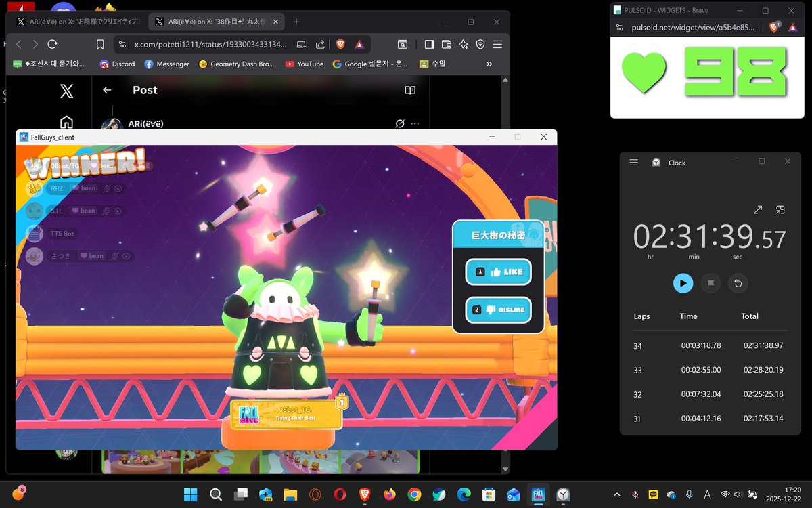Click the stopwatch lap flag button
The height and width of the screenshot is (508, 812).
point(710,283)
